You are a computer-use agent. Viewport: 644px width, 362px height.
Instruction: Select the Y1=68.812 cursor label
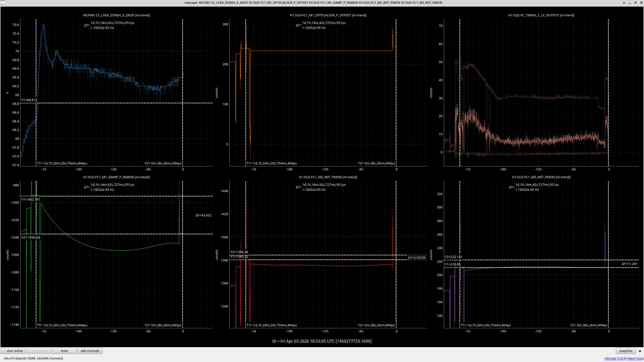click(x=29, y=100)
